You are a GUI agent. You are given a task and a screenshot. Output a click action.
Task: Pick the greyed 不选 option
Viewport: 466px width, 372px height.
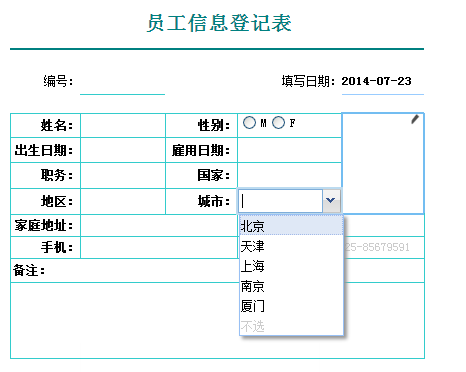point(291,326)
